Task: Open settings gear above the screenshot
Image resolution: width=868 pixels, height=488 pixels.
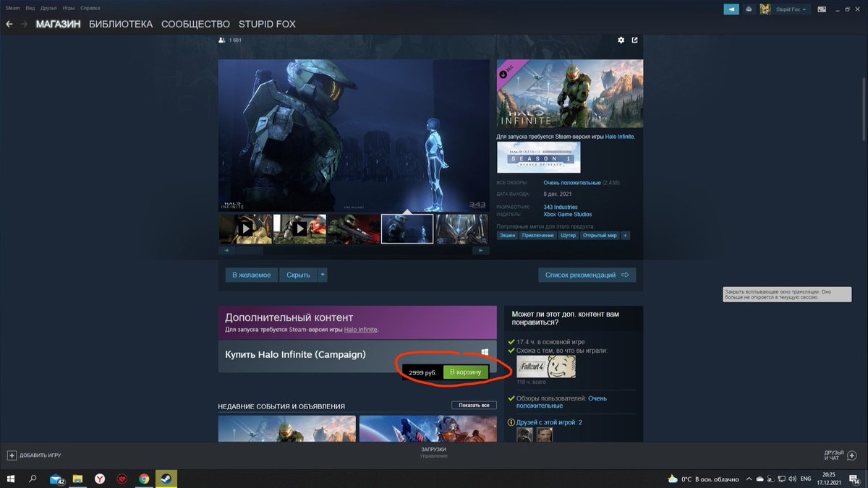Action: pyautogui.click(x=621, y=40)
